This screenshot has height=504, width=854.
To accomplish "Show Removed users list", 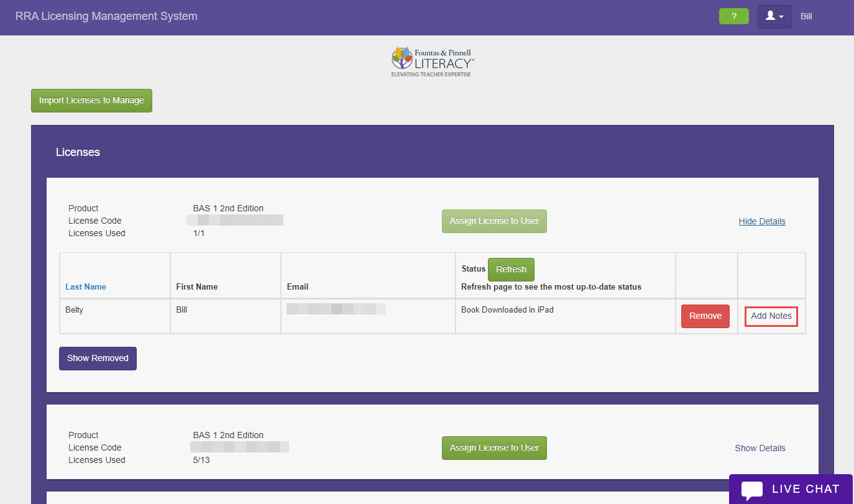I will [98, 359].
